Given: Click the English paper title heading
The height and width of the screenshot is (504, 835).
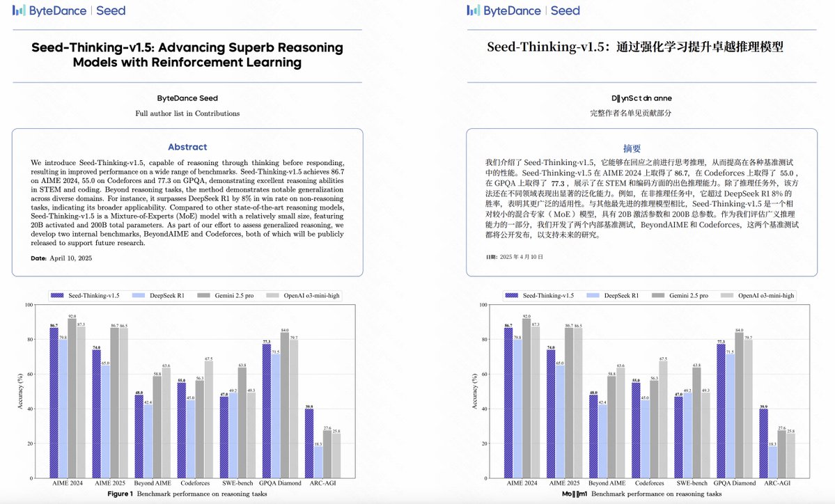Looking at the screenshot, I should coord(187,55).
